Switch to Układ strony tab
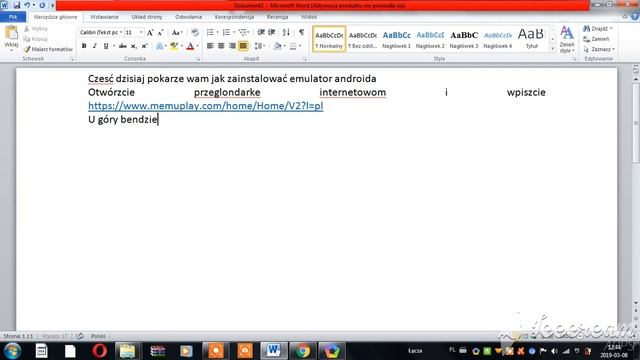Image resolution: width=640 pixels, height=360 pixels. point(147,17)
